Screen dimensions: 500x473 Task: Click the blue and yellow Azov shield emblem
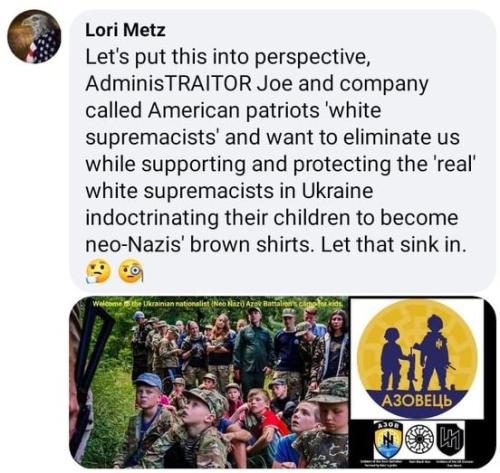388,441
